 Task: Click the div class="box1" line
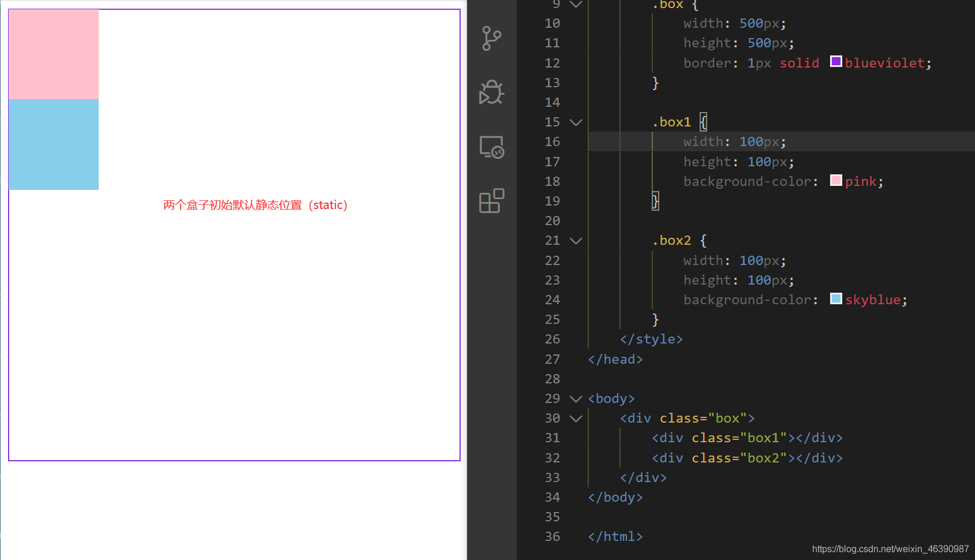coord(747,438)
